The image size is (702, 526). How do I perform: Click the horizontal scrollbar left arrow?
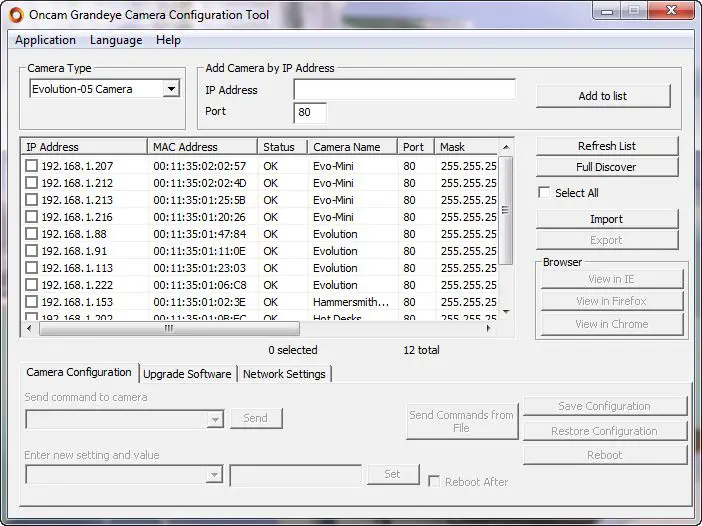coord(29,328)
